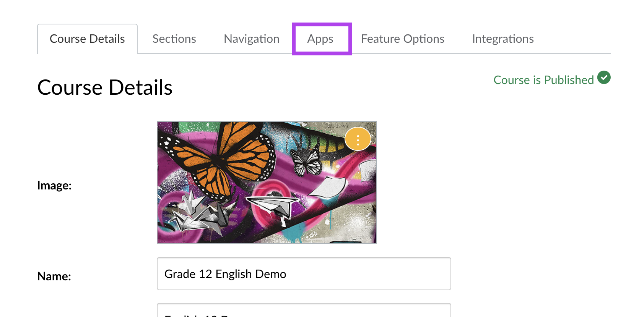Open the Sections tab

174,39
